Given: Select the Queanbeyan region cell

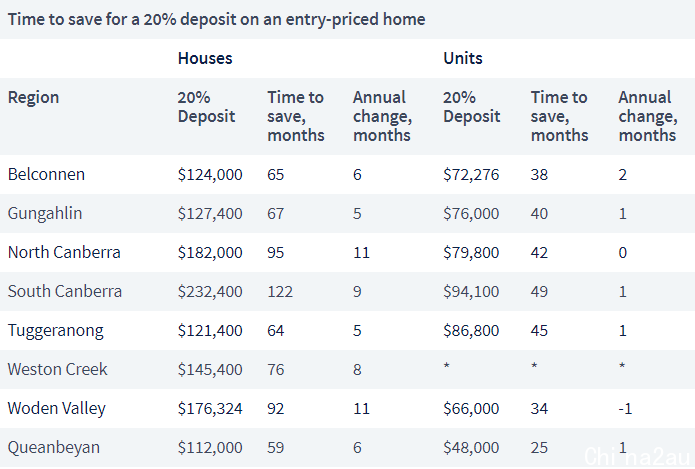Looking at the screenshot, I should (x=54, y=448).
